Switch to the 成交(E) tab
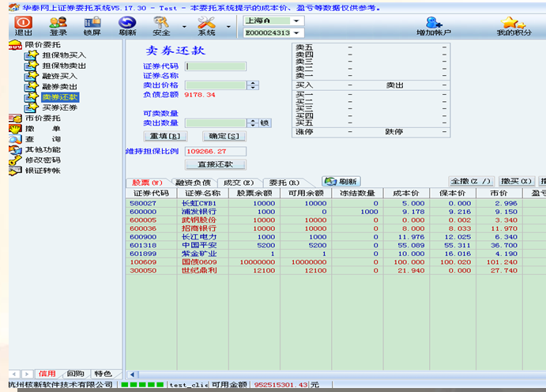The width and height of the screenshot is (546, 392). (x=239, y=183)
